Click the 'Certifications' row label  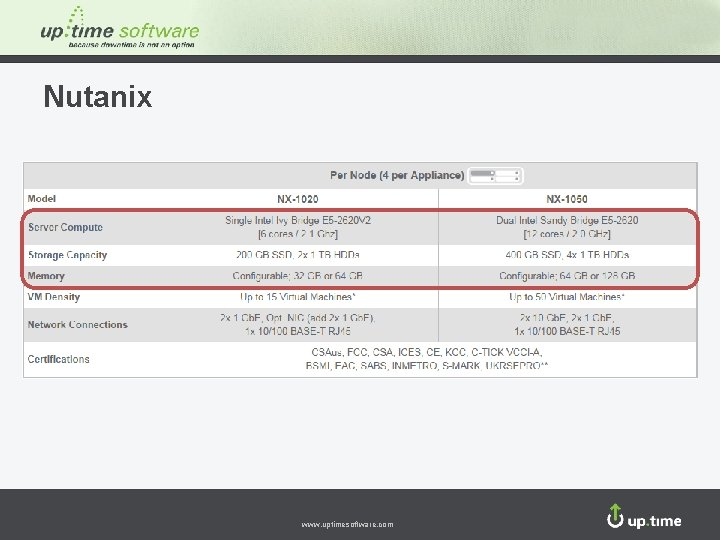[x=58, y=359]
